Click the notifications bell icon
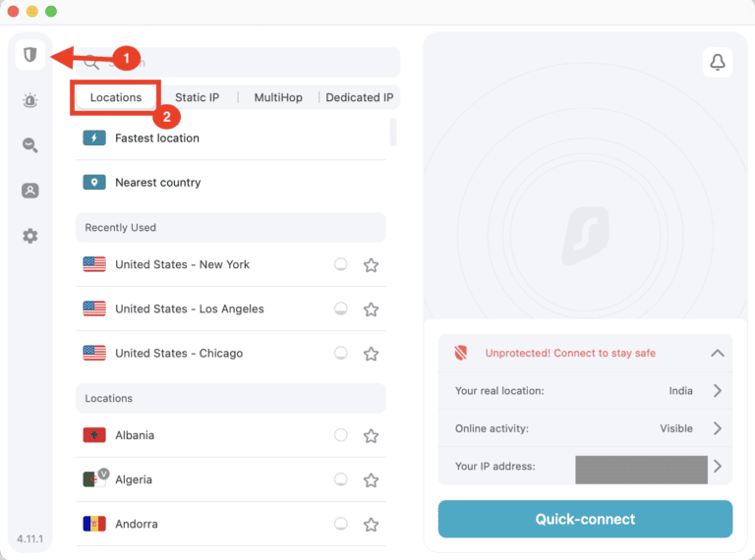755x560 pixels. coord(718,63)
